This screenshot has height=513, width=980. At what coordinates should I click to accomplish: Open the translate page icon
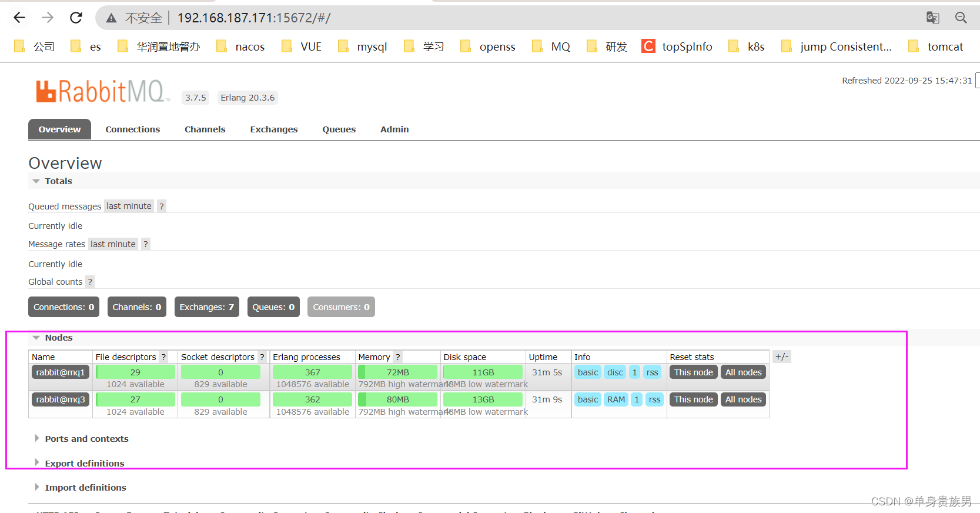click(x=932, y=18)
